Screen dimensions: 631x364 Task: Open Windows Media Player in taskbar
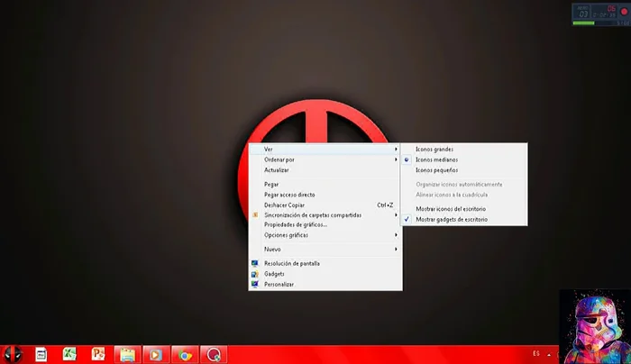155,354
